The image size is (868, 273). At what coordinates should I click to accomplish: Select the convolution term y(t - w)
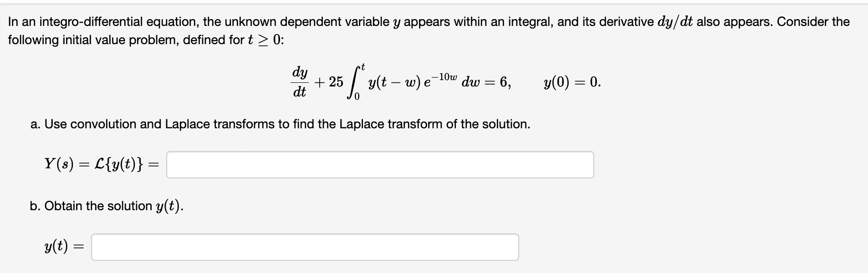pos(394,83)
